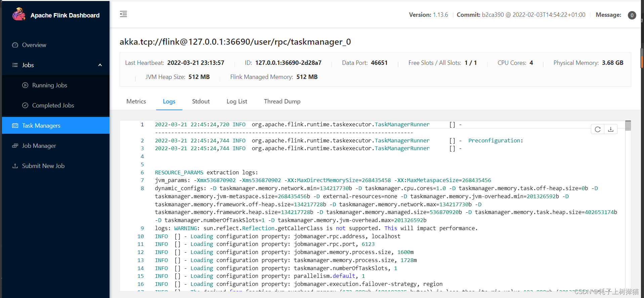Click the Reflection.getCallerClass warning line
Image resolution: width=644 pixels, height=298 pixels.
click(316, 228)
